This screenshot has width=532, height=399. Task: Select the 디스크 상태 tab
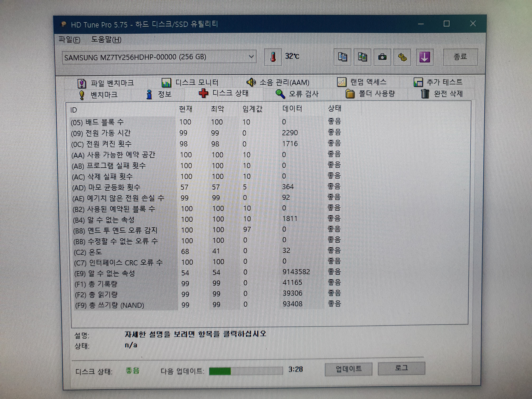coord(224,93)
